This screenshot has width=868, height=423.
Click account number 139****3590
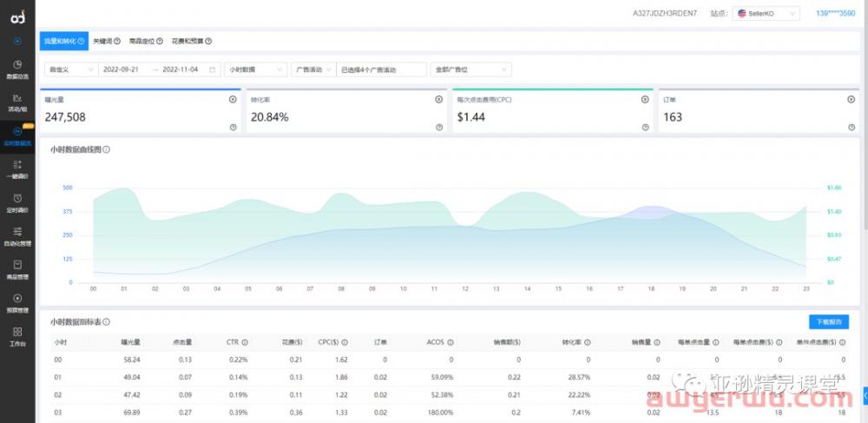(x=835, y=13)
